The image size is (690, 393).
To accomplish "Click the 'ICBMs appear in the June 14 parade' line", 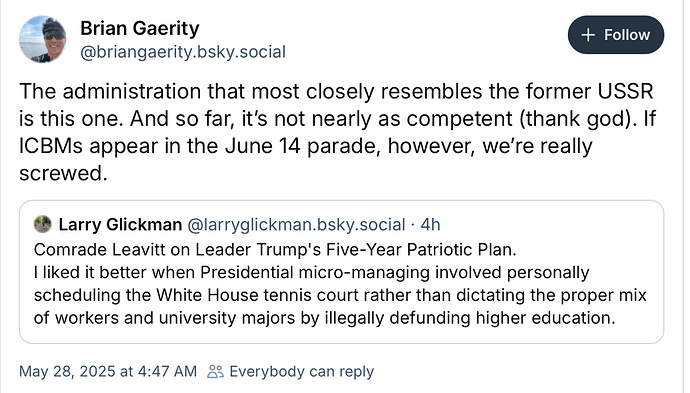I will 306,146.
